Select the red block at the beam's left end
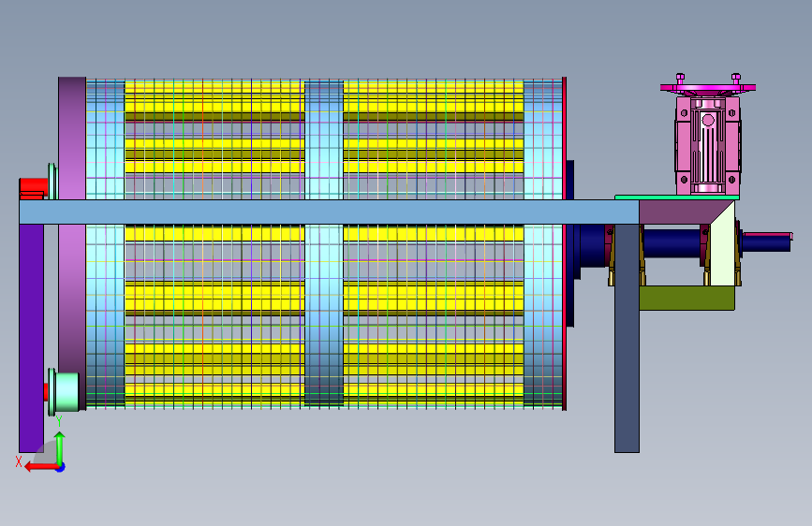 (34, 188)
